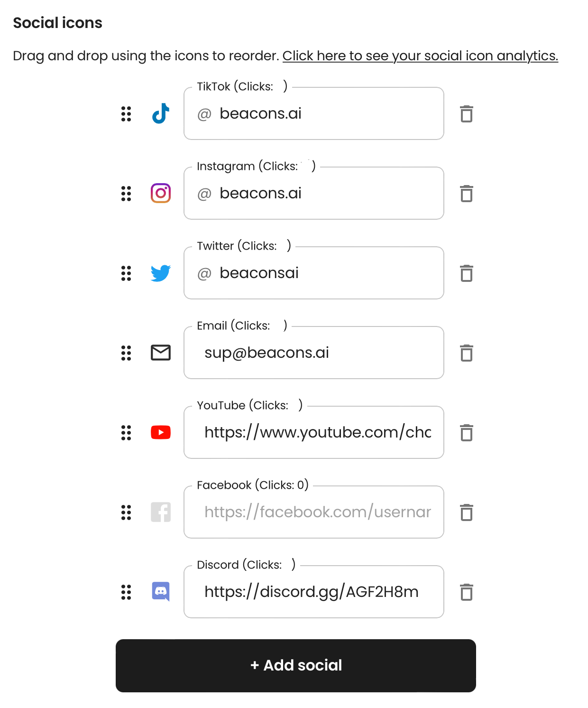This screenshot has height=708, width=588.
Task: Click the Discord logo icon
Action: click(161, 592)
